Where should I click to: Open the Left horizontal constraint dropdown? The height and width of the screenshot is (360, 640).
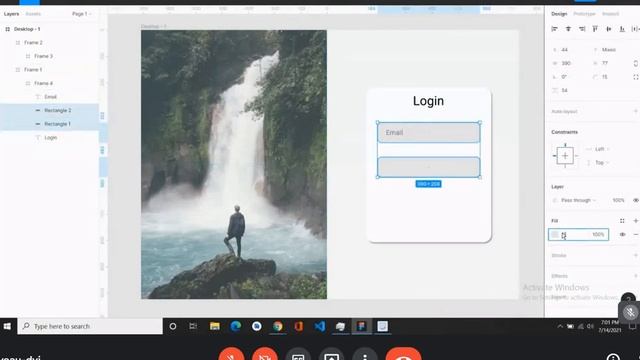pyautogui.click(x=602, y=149)
